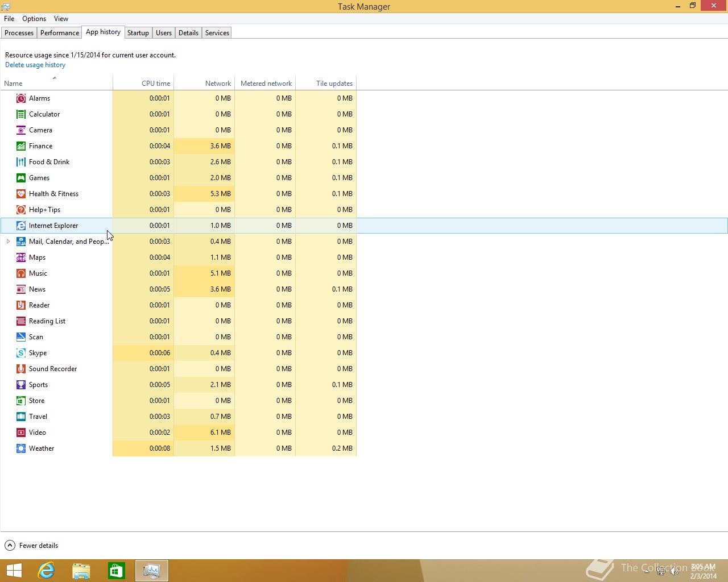728x582 pixels.
Task: Click the Internet Explorer row icon
Action: [21, 226]
